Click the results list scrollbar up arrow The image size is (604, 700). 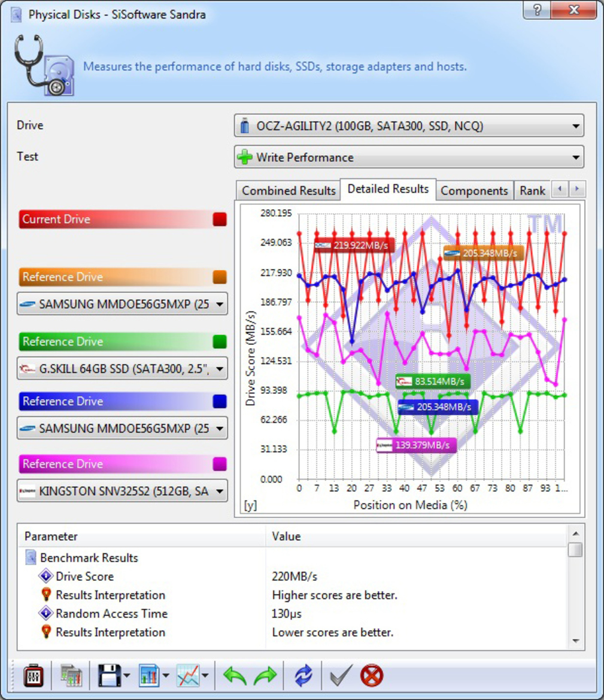[x=575, y=533]
